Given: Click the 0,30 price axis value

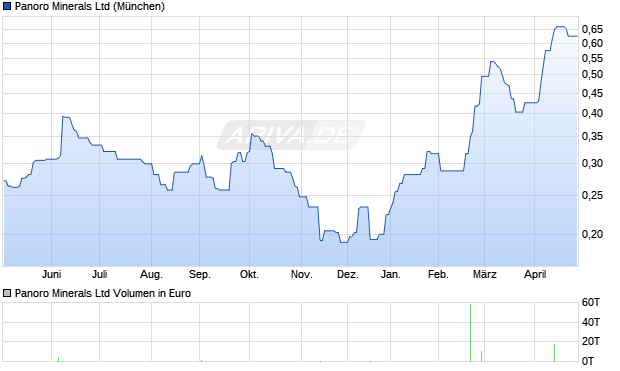Looking at the screenshot, I should pos(592,163).
